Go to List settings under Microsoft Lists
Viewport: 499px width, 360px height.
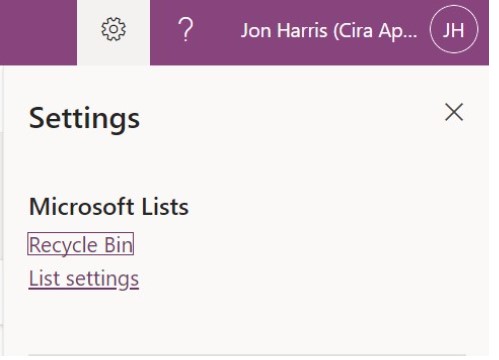point(84,279)
